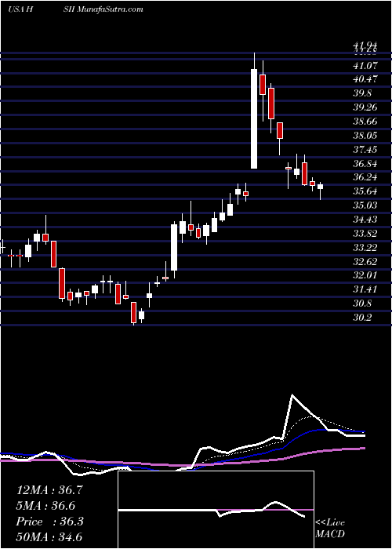The image size is (392, 549).
Task: Select the 39.26 price level label
Action: [365, 107]
